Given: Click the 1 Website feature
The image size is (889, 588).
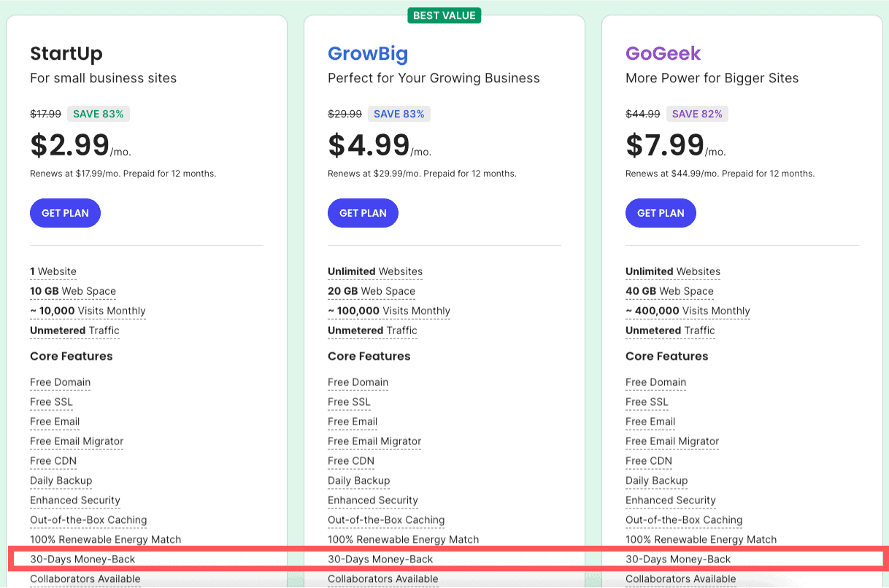Looking at the screenshot, I should [x=53, y=271].
